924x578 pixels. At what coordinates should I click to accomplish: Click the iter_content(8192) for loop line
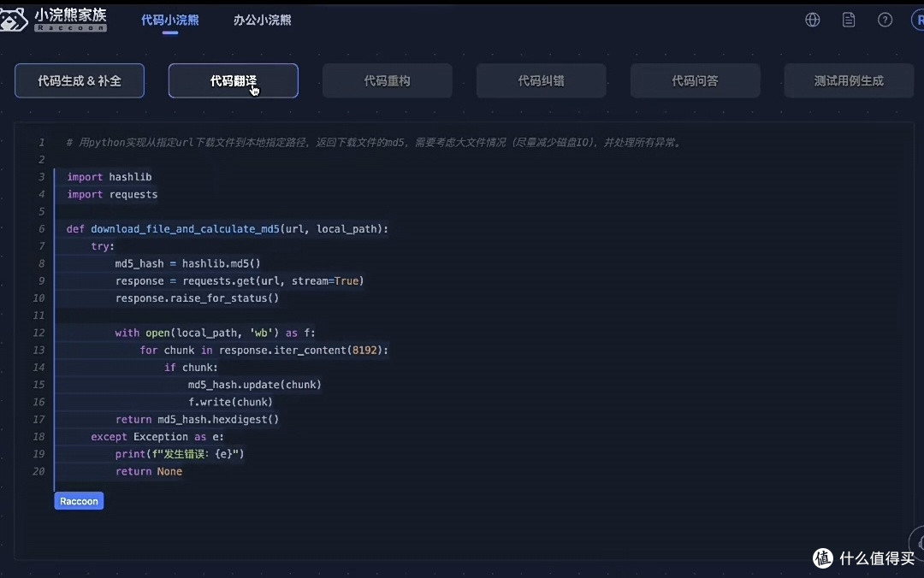point(264,350)
